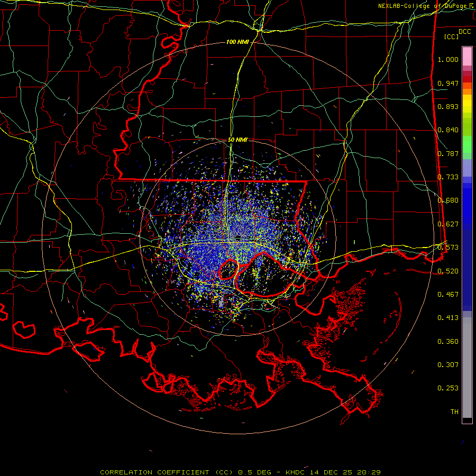Click the 0.573 legend value
The image size is (476, 476).
448,248
